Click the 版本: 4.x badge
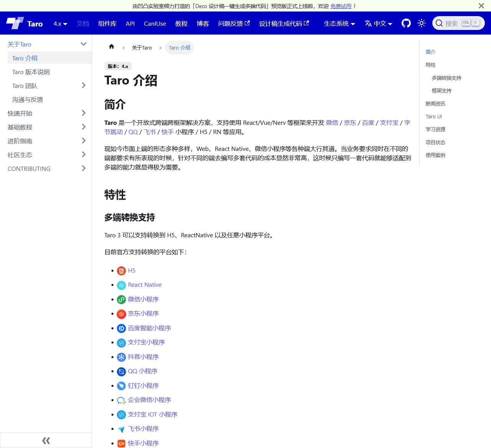 click(118, 66)
